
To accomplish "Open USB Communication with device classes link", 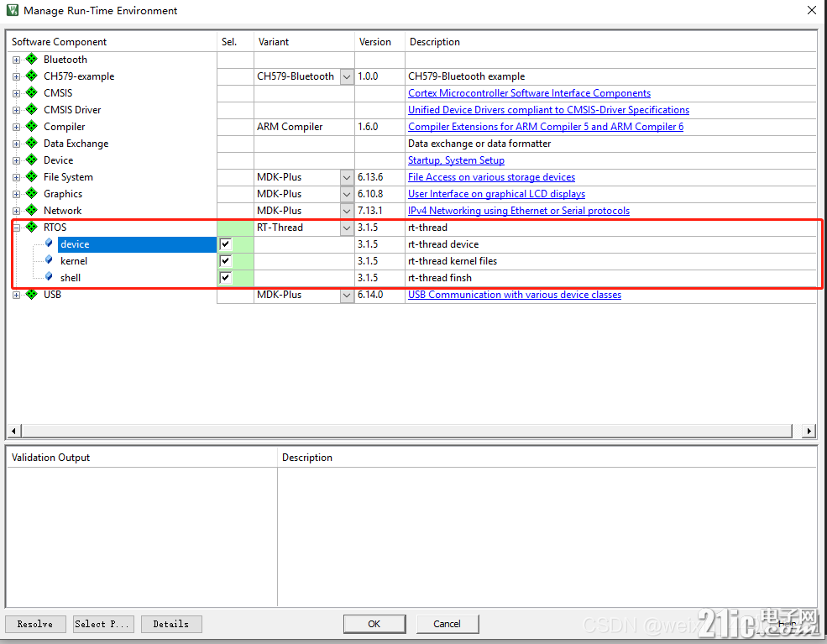I will click(x=515, y=295).
